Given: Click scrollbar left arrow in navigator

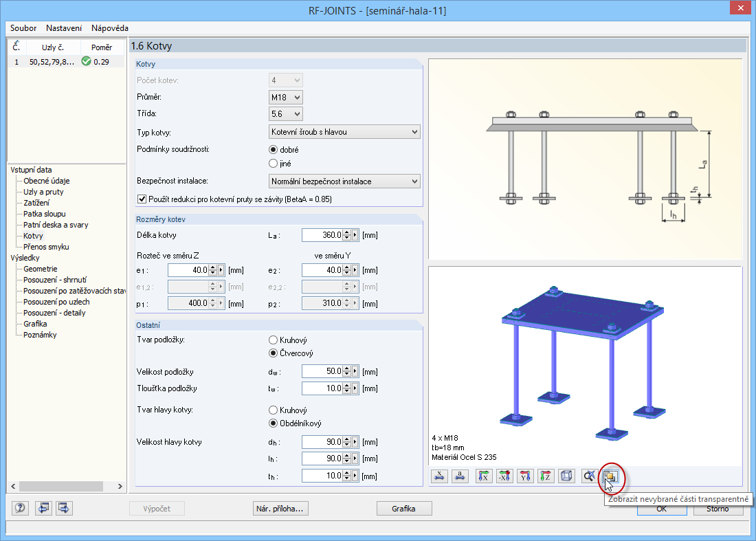Looking at the screenshot, I should (x=14, y=486).
